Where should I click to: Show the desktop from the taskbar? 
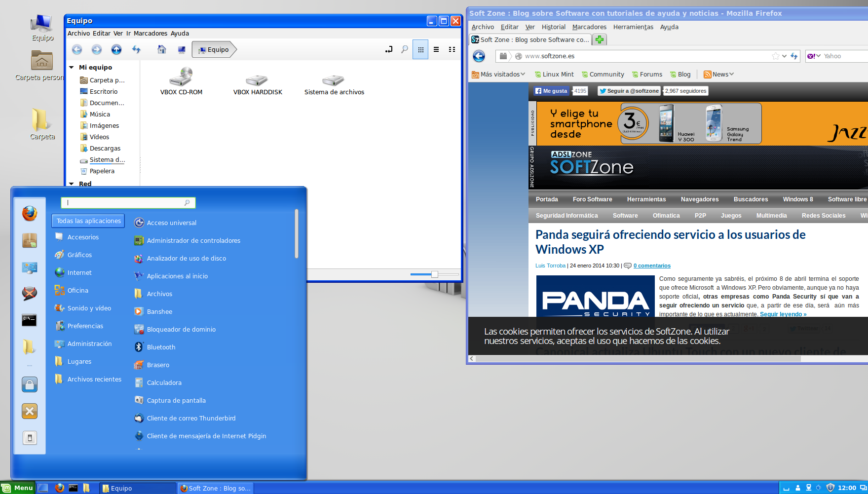pyautogui.click(x=43, y=488)
